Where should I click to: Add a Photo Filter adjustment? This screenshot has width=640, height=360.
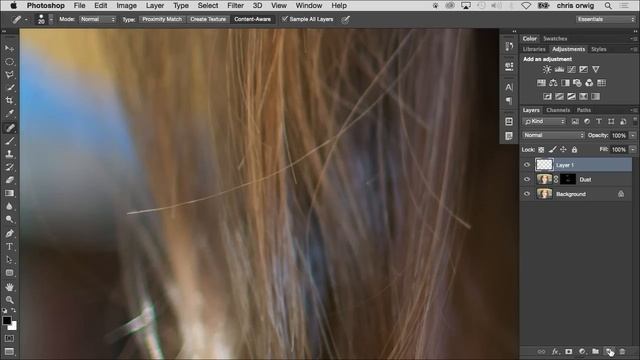click(x=577, y=83)
